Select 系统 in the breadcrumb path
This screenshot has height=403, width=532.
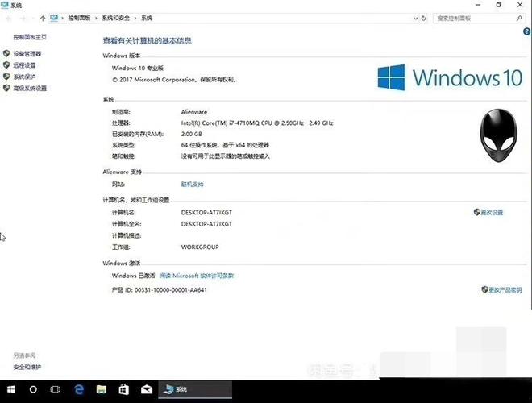point(147,18)
